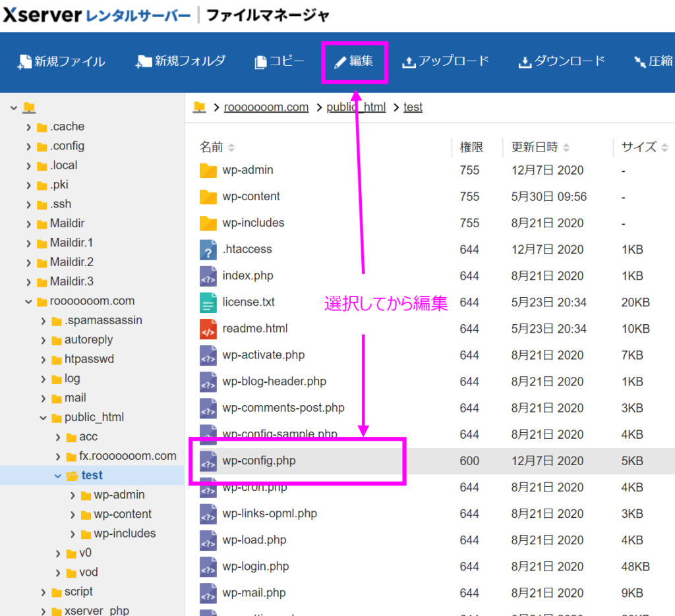Click the Download (ダウンロード) toolbar icon
Viewport: 675px width, 616px height.
[525, 62]
